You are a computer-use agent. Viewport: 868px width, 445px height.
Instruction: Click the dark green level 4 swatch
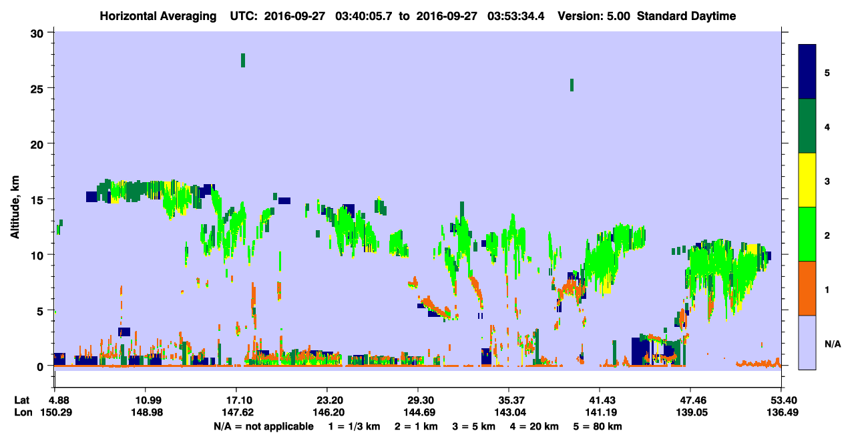(808, 126)
